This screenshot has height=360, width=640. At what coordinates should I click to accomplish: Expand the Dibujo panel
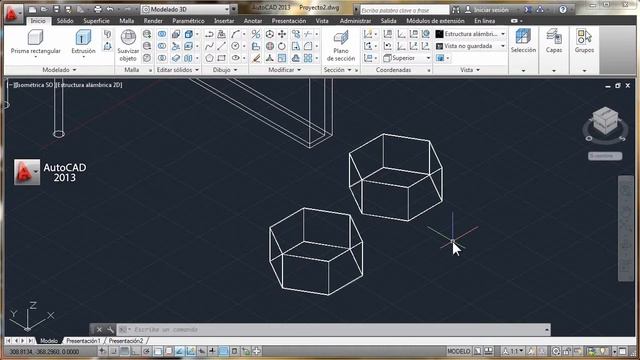tap(225, 70)
